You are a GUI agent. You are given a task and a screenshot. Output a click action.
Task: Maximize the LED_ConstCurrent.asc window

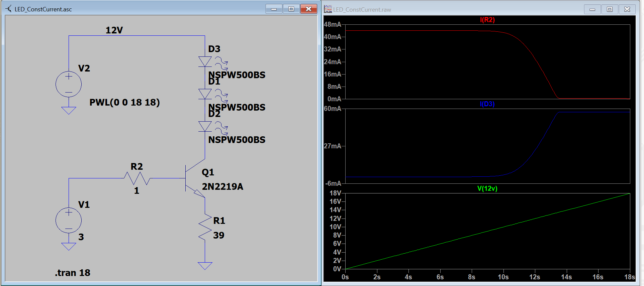[291, 9]
